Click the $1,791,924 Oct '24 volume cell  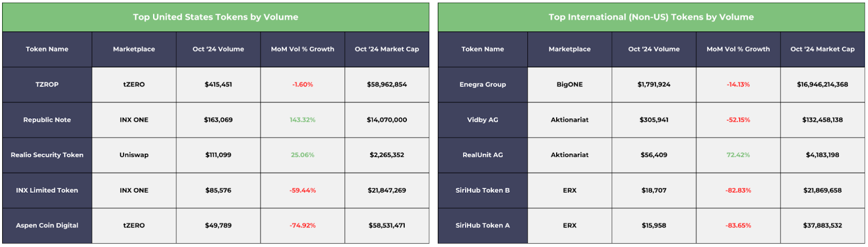[654, 85]
